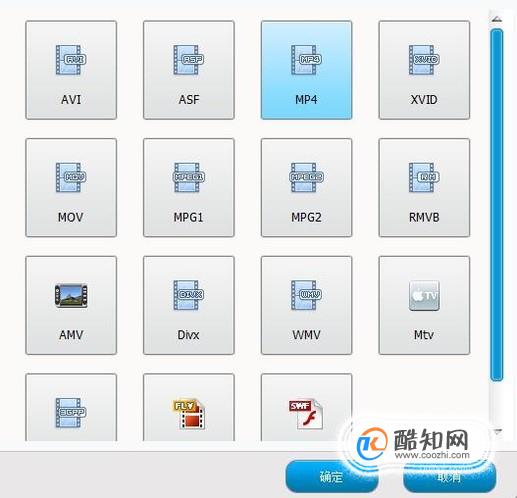Choose the MPG2 format tile
Image resolution: width=517 pixels, height=498 pixels.
point(306,188)
